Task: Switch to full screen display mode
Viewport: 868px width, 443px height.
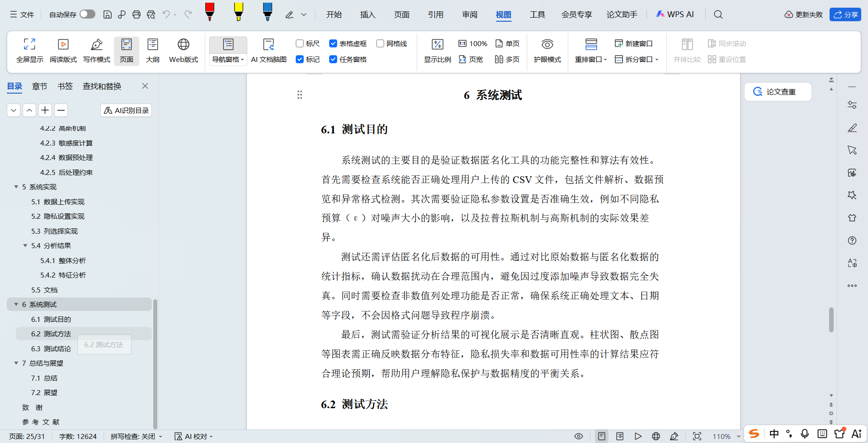Action: [30, 50]
